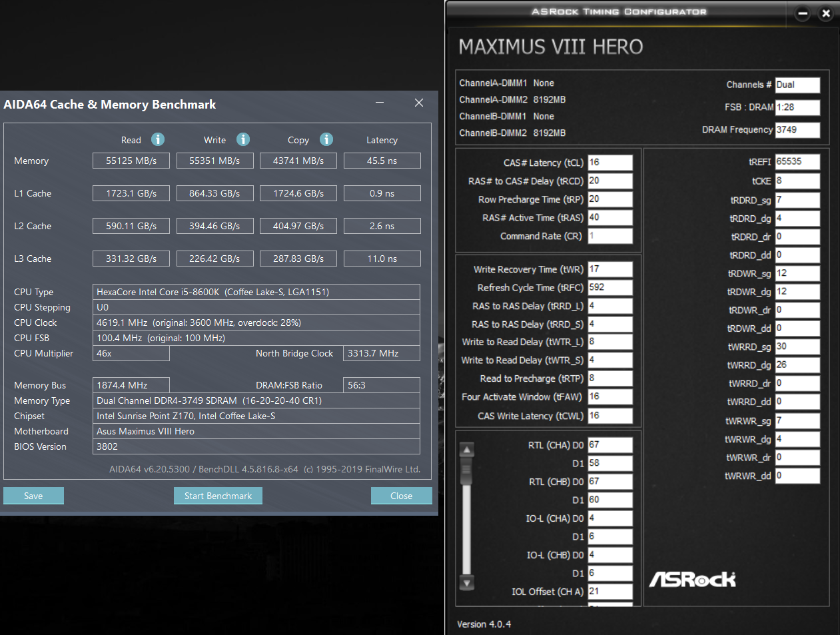
Task: Click the RTL list scroll up arrow
Action: coord(467,450)
